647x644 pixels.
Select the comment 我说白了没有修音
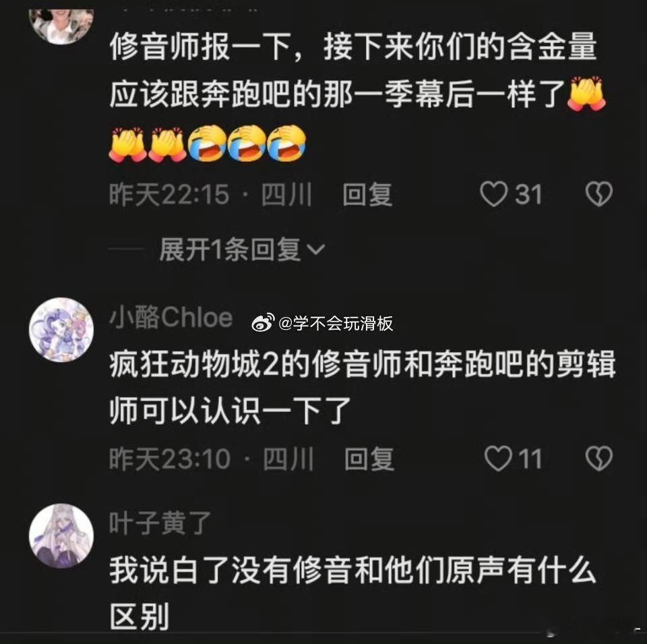point(352,592)
